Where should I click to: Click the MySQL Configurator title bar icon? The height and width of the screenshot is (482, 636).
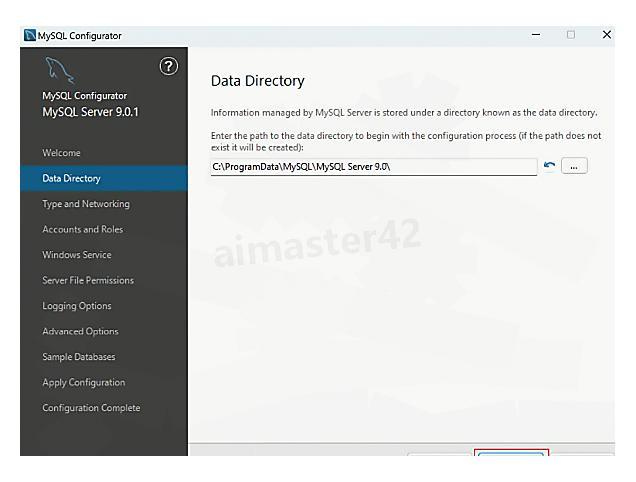30,35
